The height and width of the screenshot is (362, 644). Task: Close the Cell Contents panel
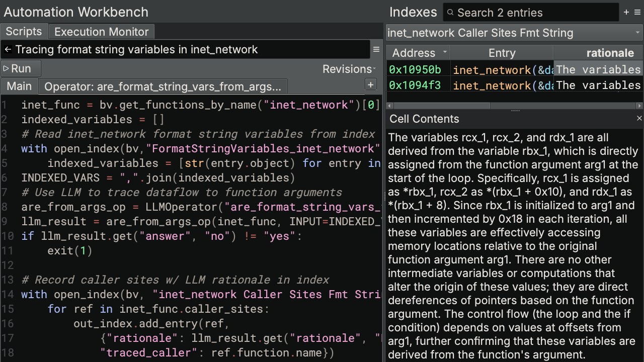point(639,118)
